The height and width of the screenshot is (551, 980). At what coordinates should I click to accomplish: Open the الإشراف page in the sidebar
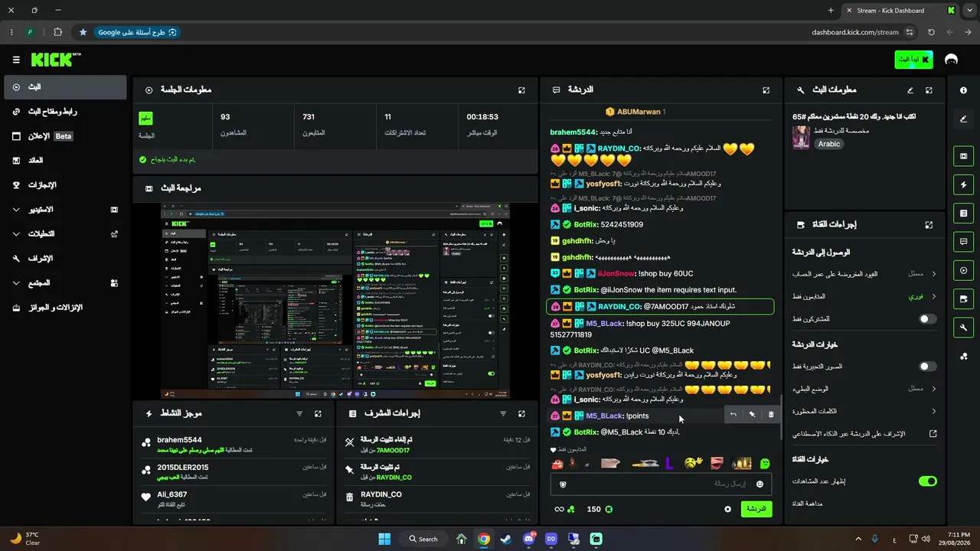tap(65, 259)
